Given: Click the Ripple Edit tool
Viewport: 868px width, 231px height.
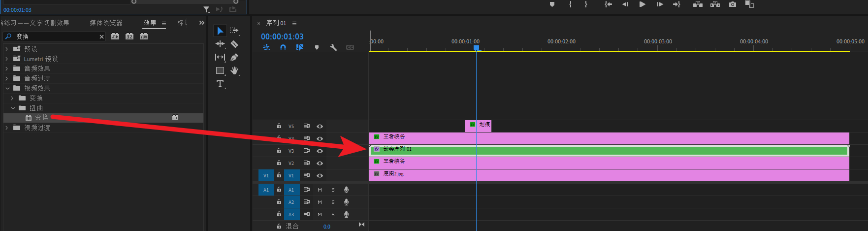Looking at the screenshot, I should coord(220,44).
